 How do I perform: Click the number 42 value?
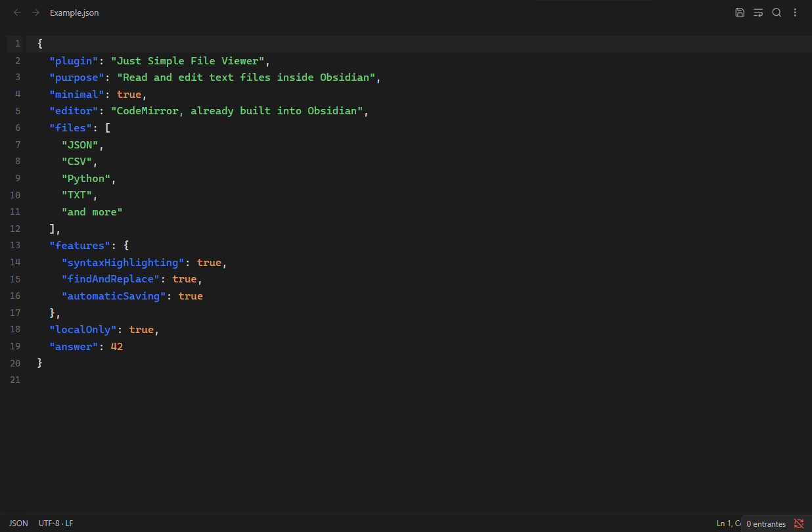pos(117,347)
